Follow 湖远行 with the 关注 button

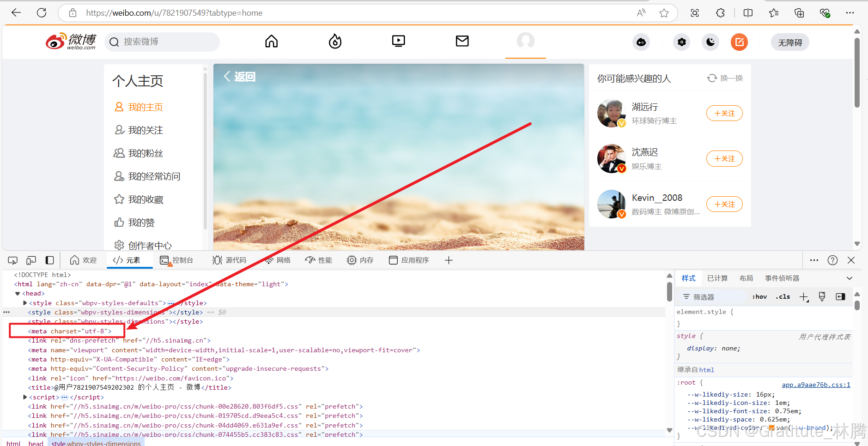tap(724, 113)
